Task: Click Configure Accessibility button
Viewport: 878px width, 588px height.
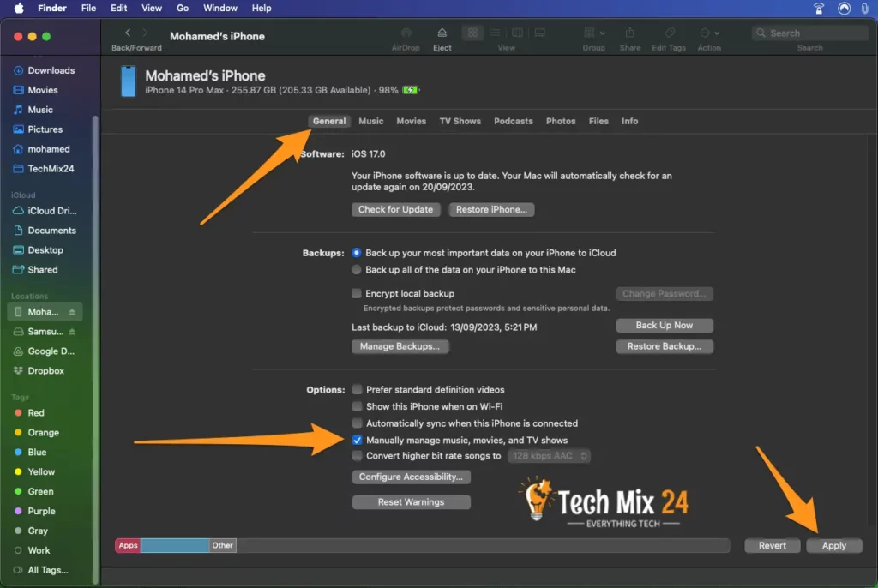Action: pyautogui.click(x=411, y=477)
